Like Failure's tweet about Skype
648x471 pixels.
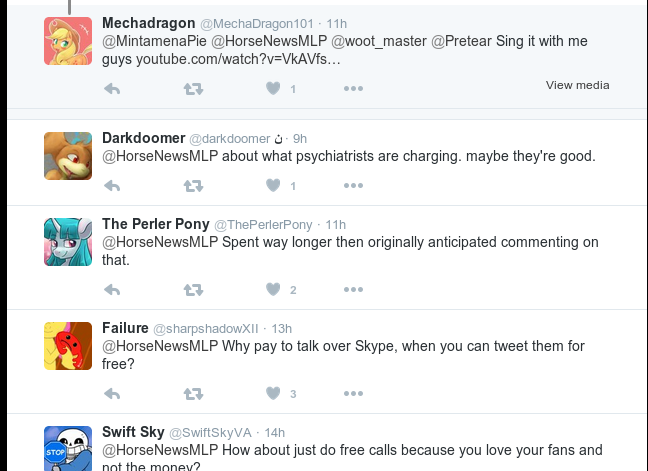coord(273,394)
